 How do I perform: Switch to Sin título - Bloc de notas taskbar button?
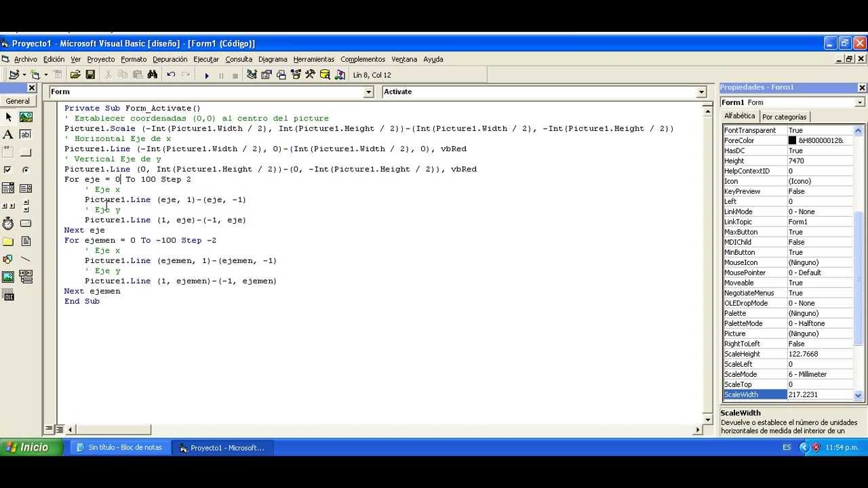(x=119, y=447)
